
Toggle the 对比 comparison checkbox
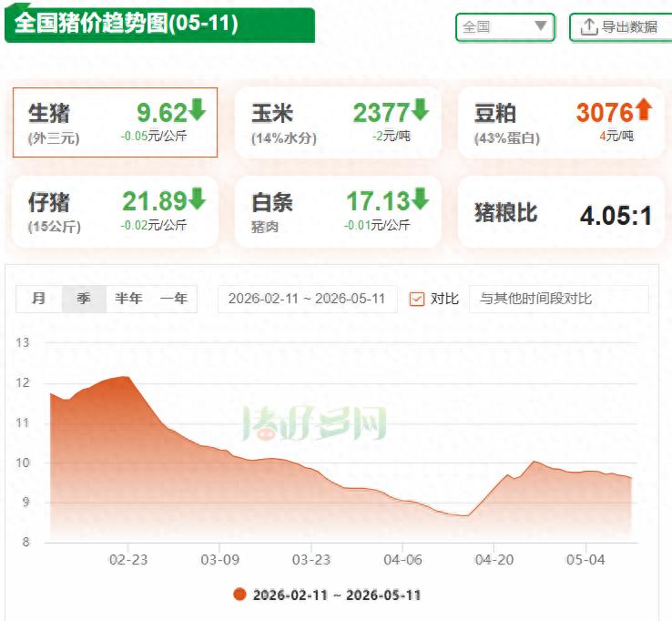tap(417, 299)
